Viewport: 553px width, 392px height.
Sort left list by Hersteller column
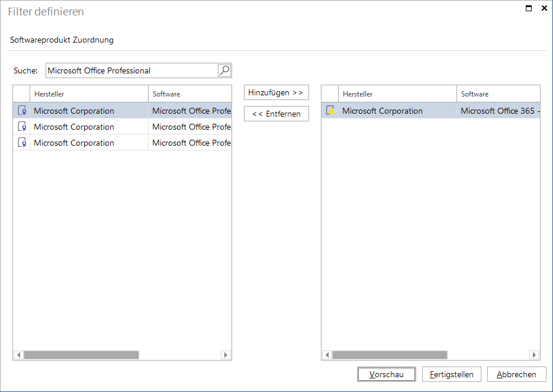pos(89,94)
